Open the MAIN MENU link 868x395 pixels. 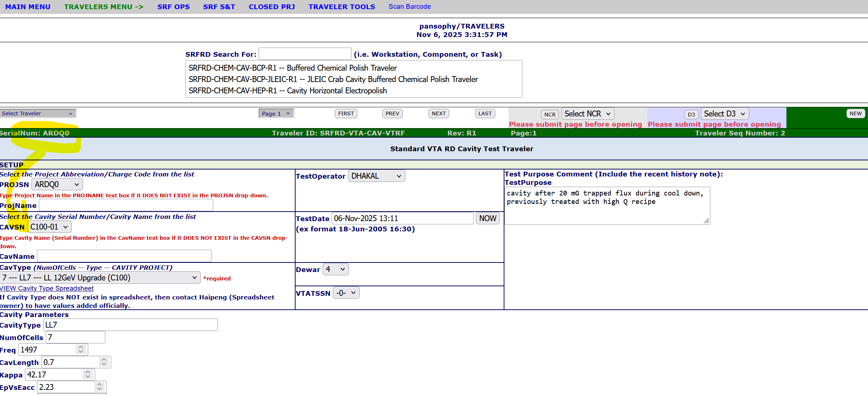[28, 7]
